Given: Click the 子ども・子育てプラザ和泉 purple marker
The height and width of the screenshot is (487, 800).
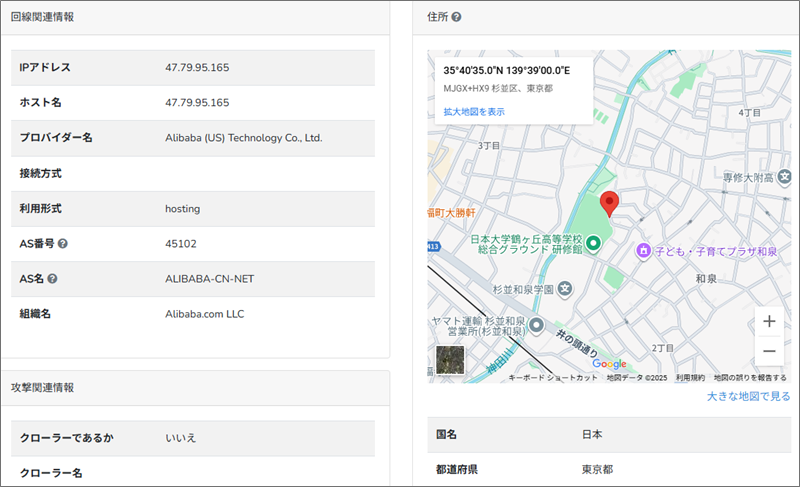Looking at the screenshot, I should (643, 250).
